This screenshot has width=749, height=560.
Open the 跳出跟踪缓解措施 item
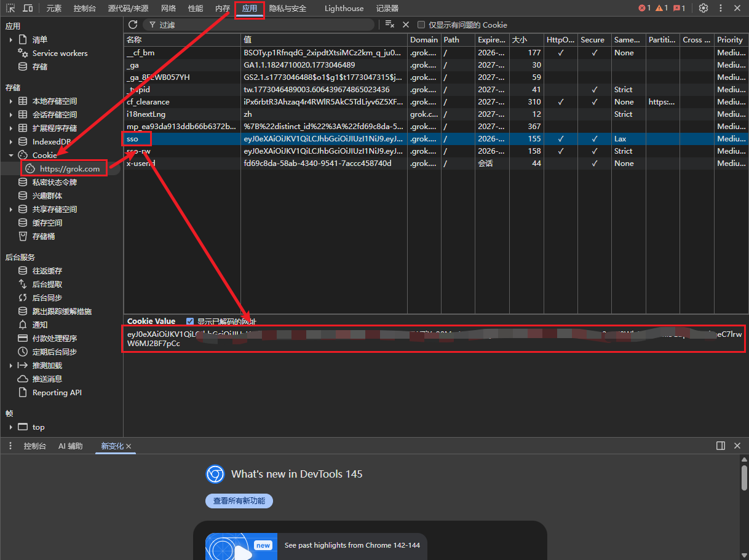point(62,311)
